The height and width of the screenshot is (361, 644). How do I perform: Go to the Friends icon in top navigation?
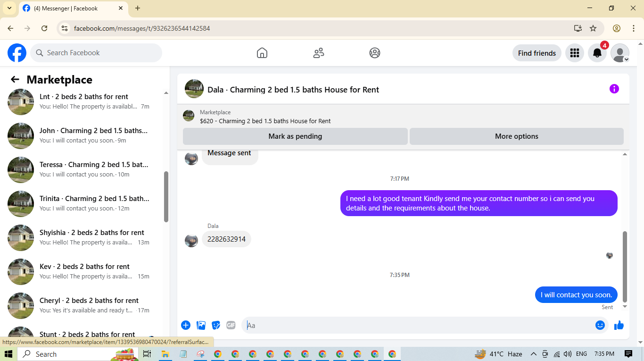319,53
